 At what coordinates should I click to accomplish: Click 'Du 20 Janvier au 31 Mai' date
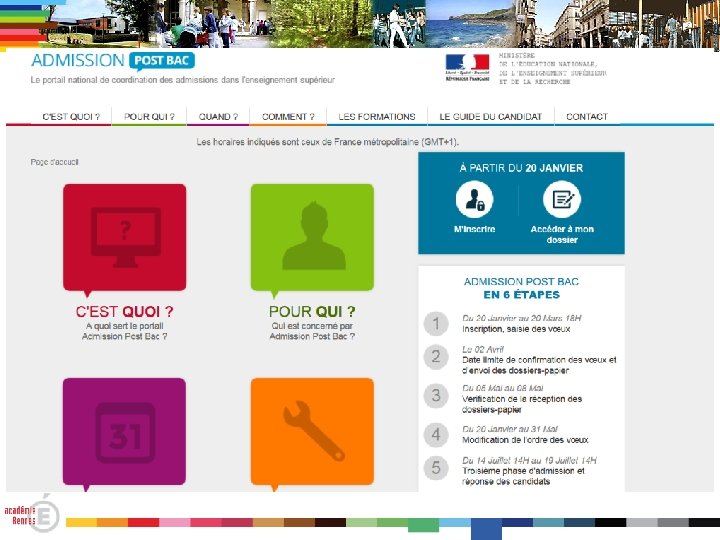click(510, 429)
